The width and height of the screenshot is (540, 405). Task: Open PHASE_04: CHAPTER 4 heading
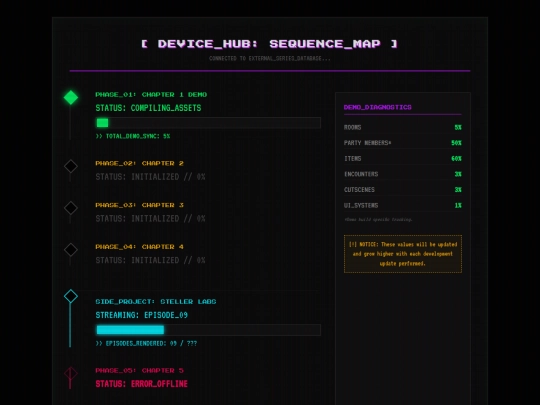click(x=139, y=247)
